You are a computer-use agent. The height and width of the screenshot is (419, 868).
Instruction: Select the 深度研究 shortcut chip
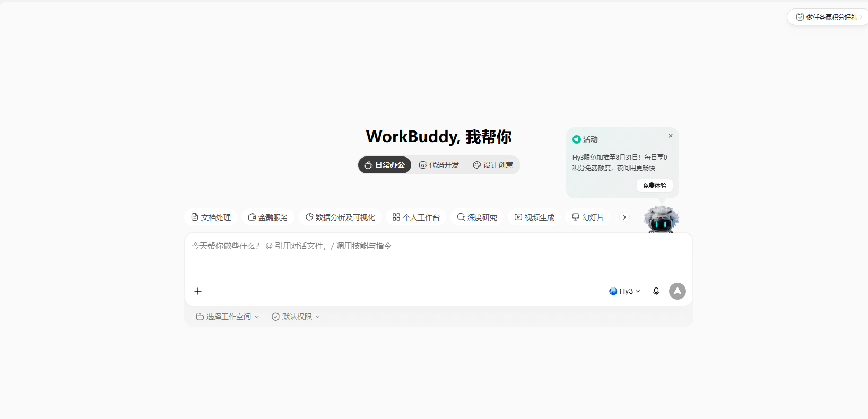click(x=477, y=217)
